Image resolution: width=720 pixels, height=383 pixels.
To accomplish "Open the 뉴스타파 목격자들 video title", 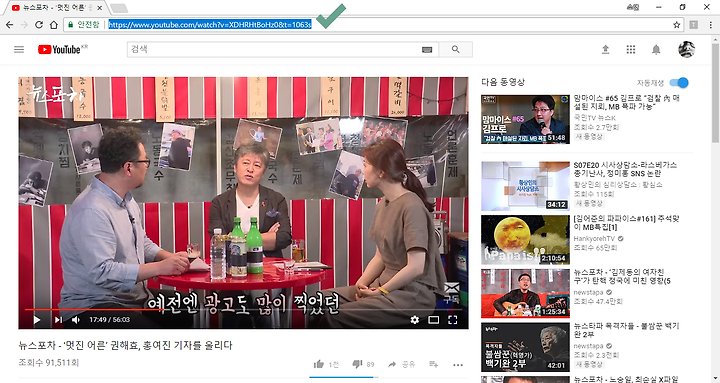I will click(626, 330).
